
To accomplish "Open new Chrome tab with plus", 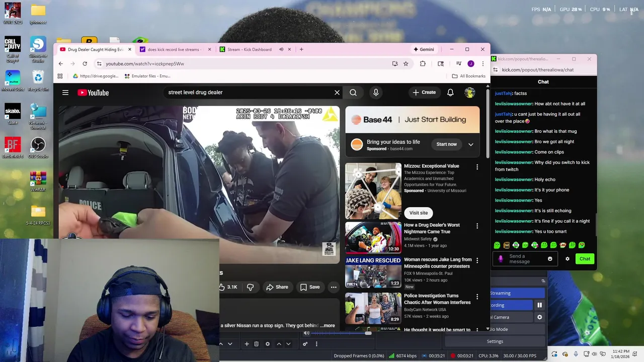I will point(301,49).
